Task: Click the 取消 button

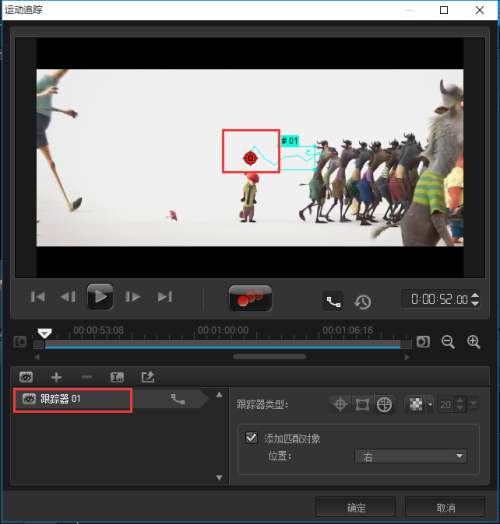Action: (445, 508)
